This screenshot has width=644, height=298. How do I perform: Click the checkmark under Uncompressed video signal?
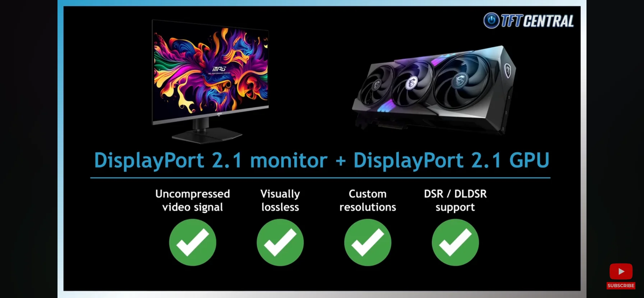(x=193, y=243)
